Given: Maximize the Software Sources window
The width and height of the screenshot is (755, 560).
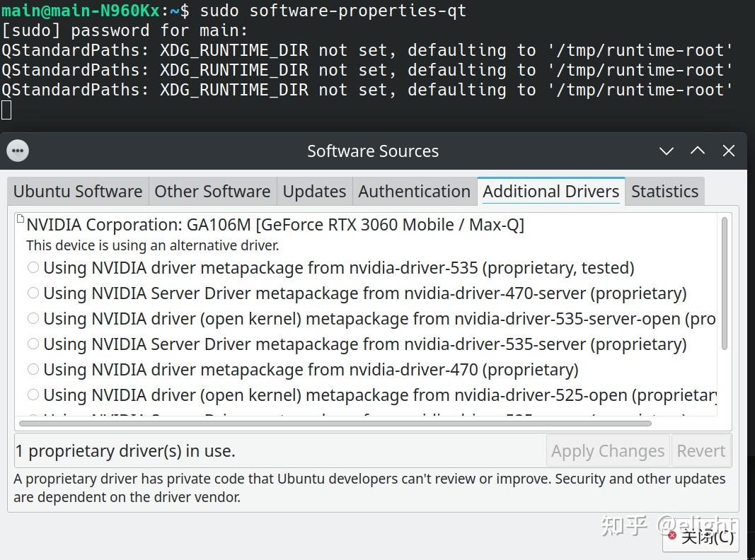Looking at the screenshot, I should coord(698,151).
